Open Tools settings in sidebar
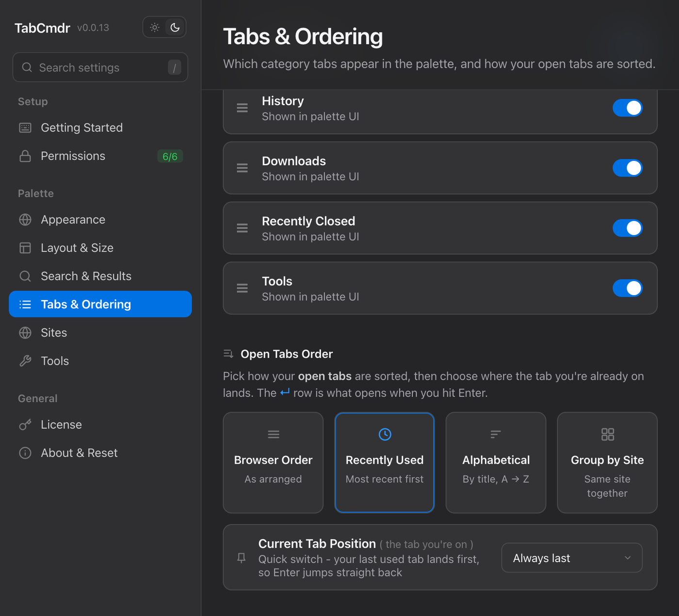679x616 pixels. (x=100, y=361)
